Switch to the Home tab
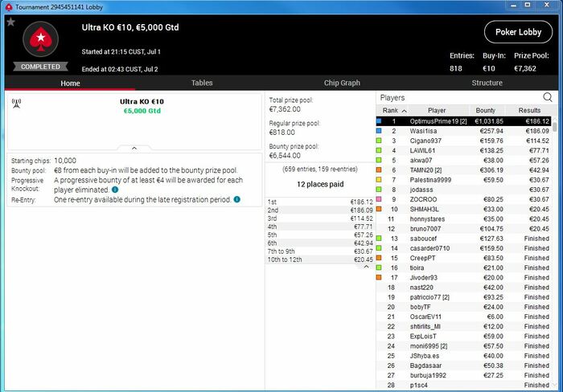This screenshot has width=563, height=392. [70, 84]
